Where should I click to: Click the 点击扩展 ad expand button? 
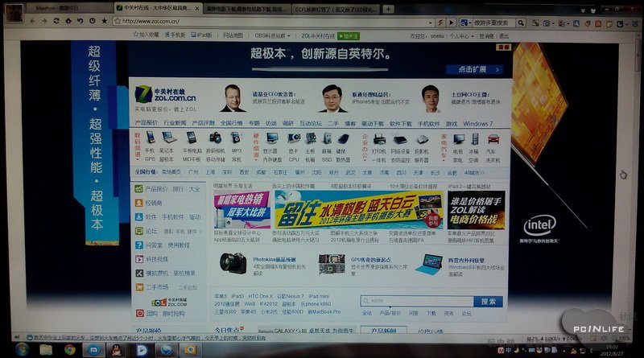(474, 69)
